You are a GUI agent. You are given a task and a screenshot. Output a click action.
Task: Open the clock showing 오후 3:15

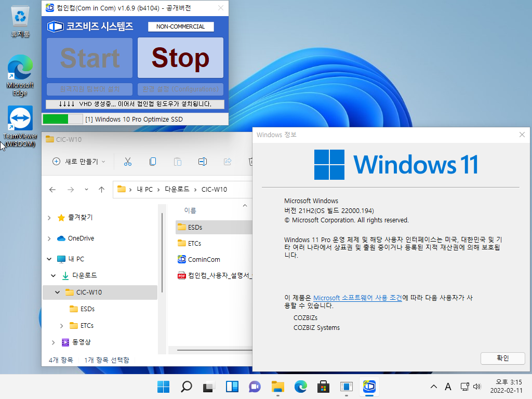tap(507, 387)
